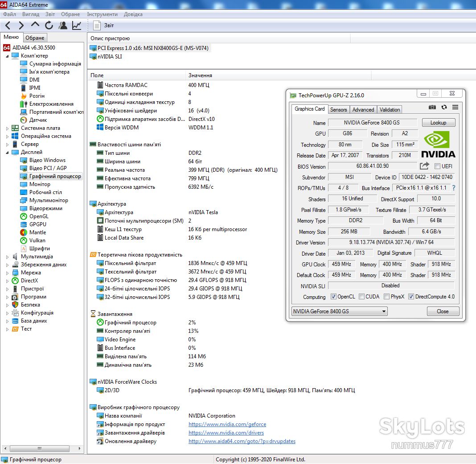This screenshot has height=464, width=476.
Task: Open the nvidia.com/drivers download link
Action: 226,433
